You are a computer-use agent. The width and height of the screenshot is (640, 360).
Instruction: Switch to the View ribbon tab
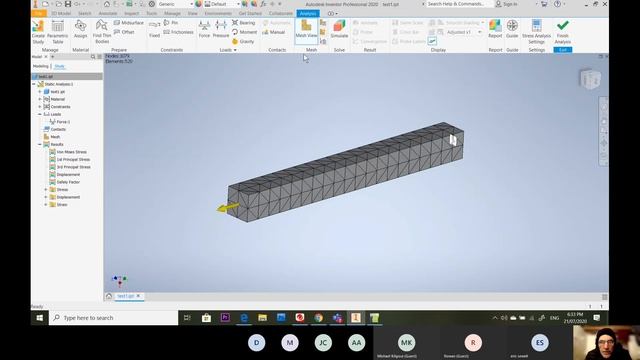192,13
